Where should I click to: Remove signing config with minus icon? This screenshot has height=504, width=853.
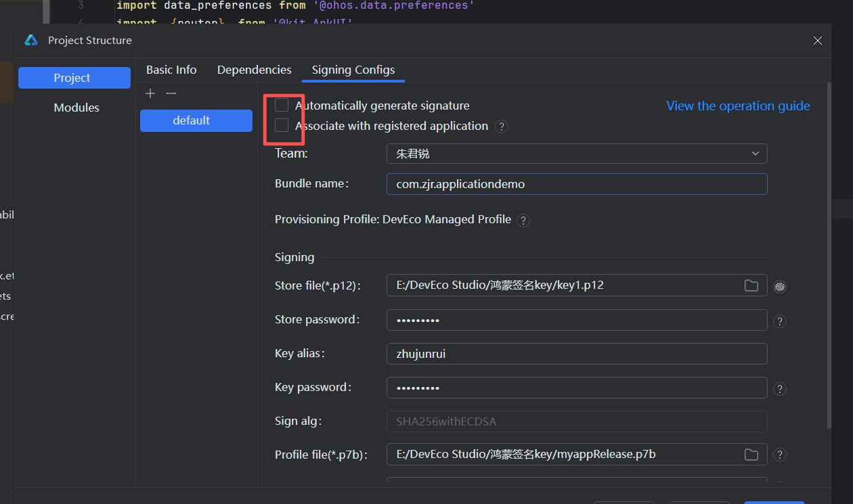coord(171,93)
